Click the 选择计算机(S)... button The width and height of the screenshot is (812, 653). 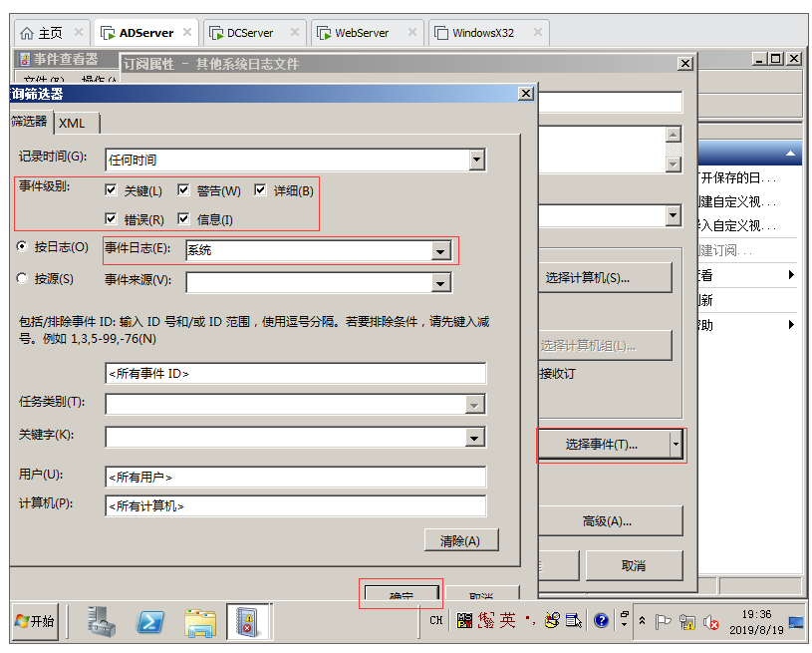(602, 278)
